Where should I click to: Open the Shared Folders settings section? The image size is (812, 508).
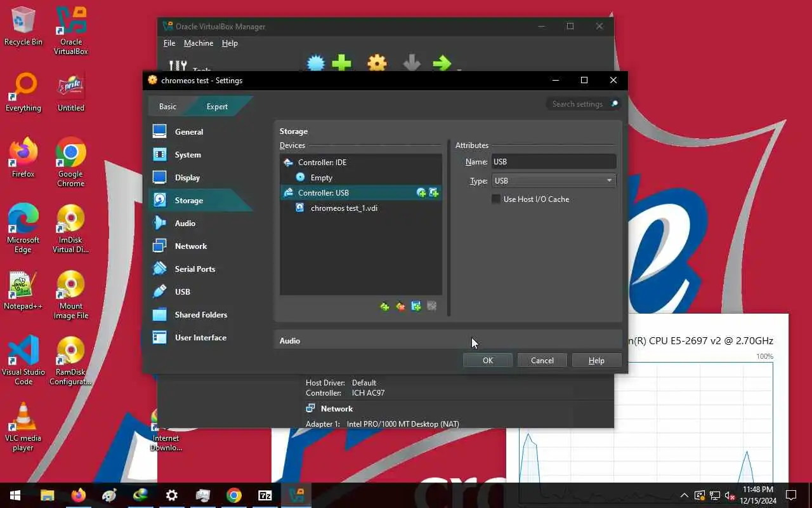[x=200, y=314]
